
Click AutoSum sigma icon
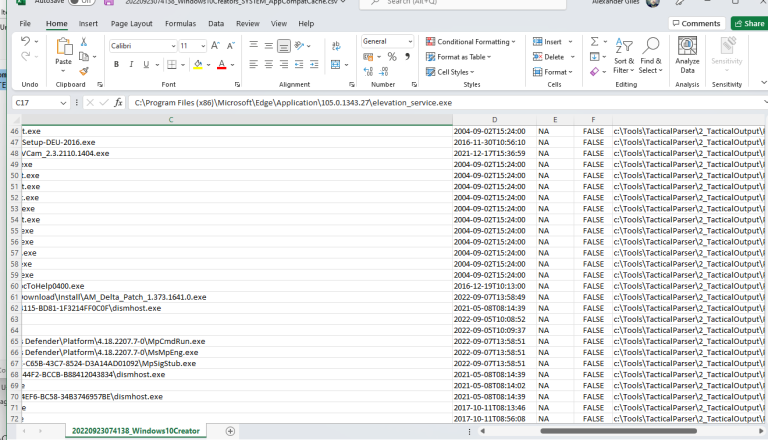[x=594, y=42]
